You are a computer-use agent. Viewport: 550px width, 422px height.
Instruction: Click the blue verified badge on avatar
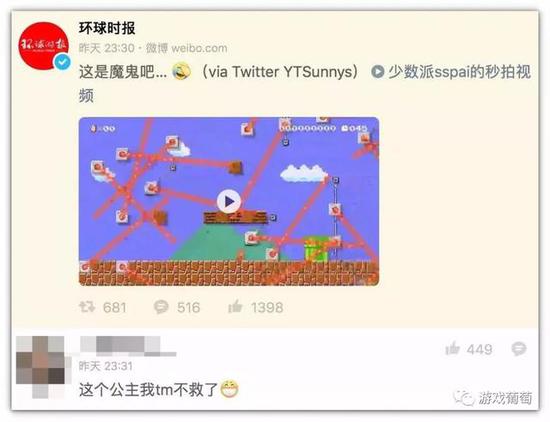tap(62, 62)
